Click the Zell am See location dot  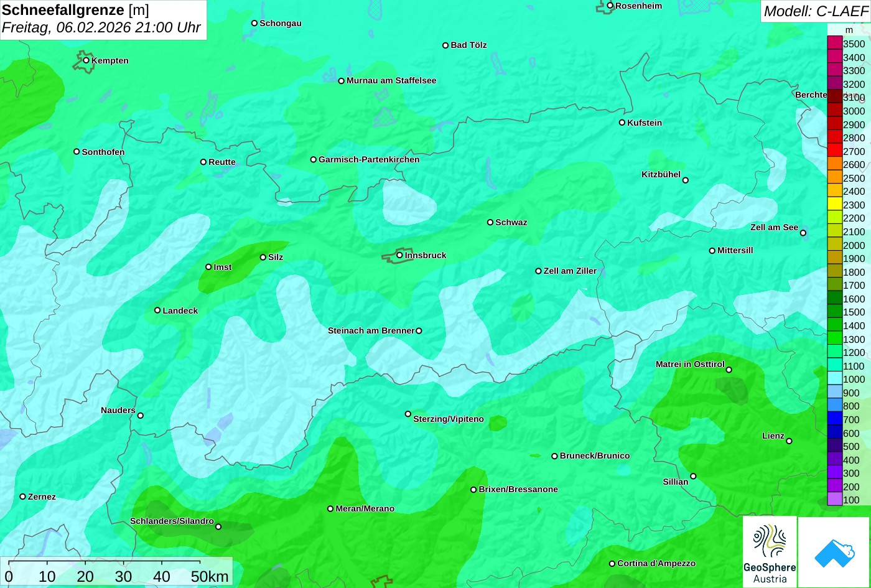pos(803,233)
